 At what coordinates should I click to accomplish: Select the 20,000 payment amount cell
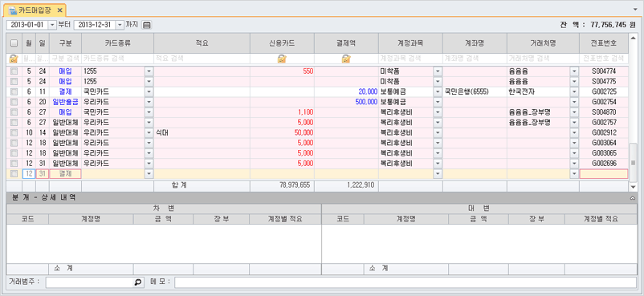pos(346,91)
